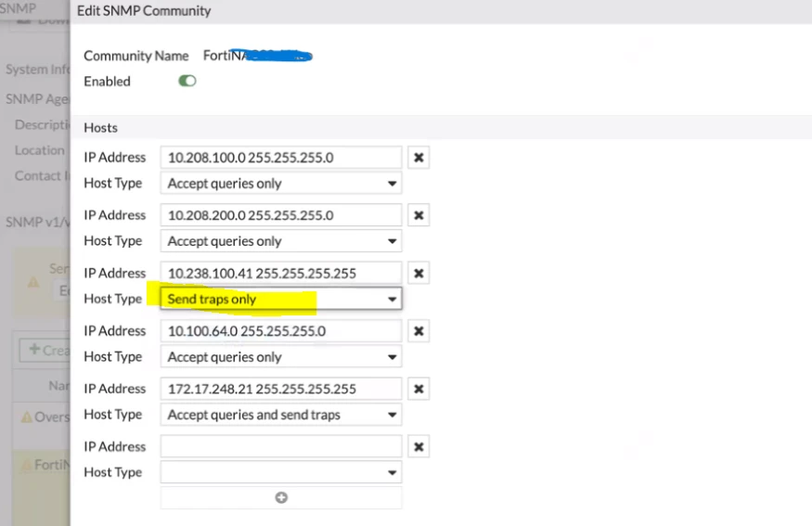Click 'SNMP v1/v2c' heading in background page
Screen dimensions: 812x526
[38, 222]
